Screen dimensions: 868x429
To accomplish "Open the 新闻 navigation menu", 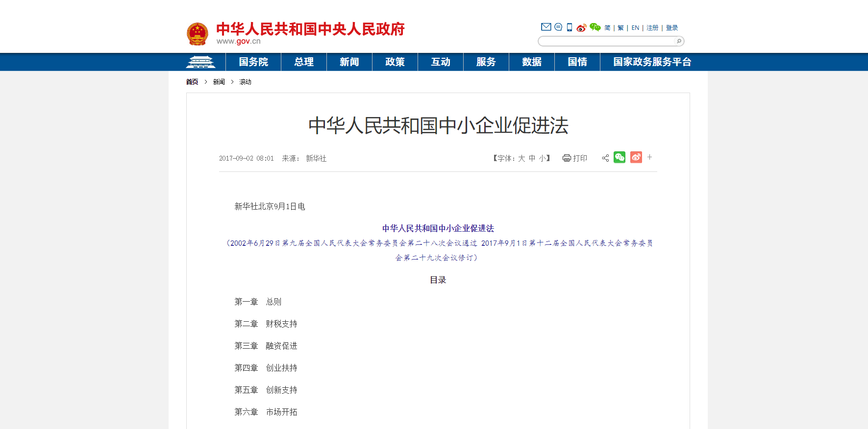I will [349, 62].
